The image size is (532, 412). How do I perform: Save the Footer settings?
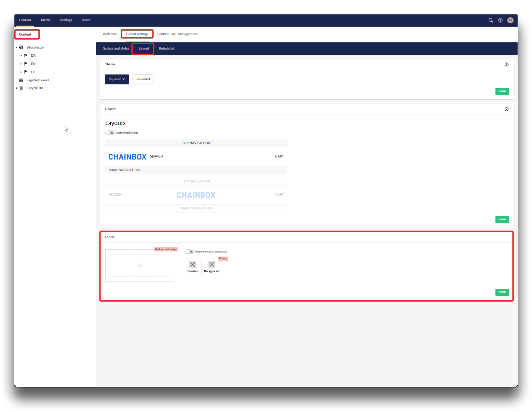point(502,292)
